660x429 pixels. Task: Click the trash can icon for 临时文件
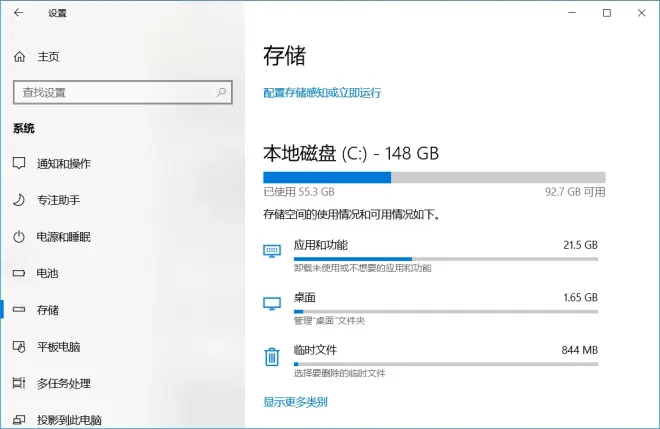(x=272, y=357)
